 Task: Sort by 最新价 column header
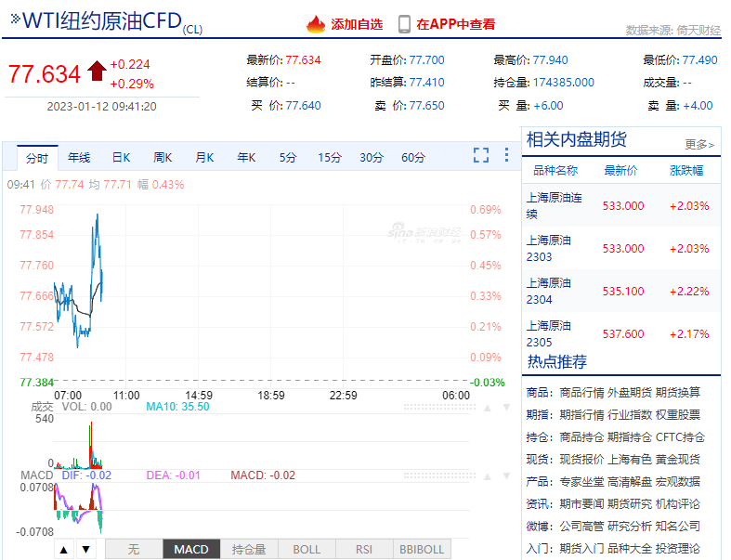coord(620,171)
